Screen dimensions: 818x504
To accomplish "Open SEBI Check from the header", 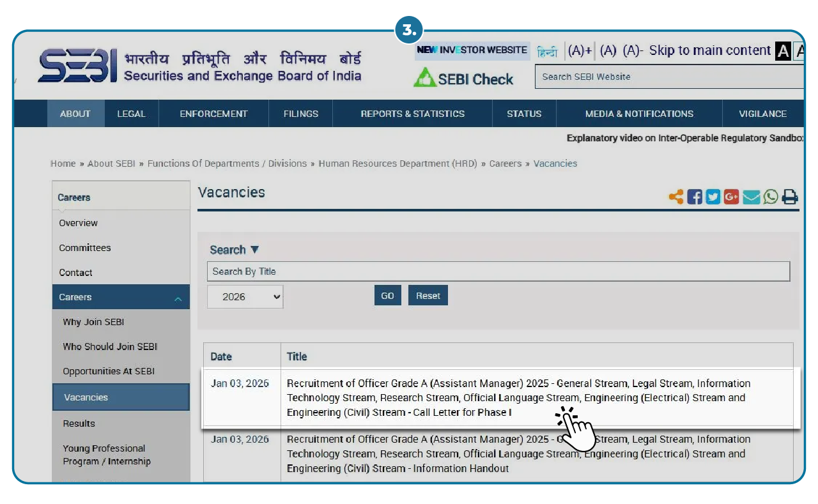I will coord(464,79).
